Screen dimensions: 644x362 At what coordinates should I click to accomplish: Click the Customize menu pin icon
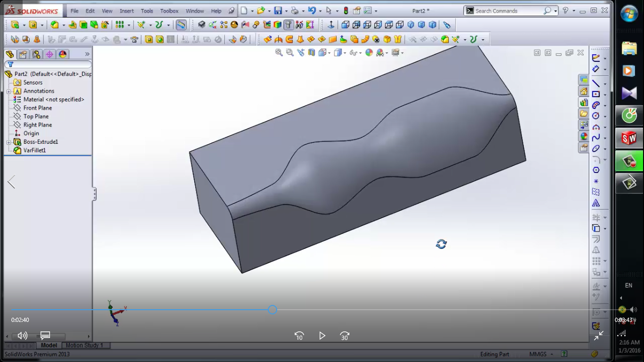231,10
